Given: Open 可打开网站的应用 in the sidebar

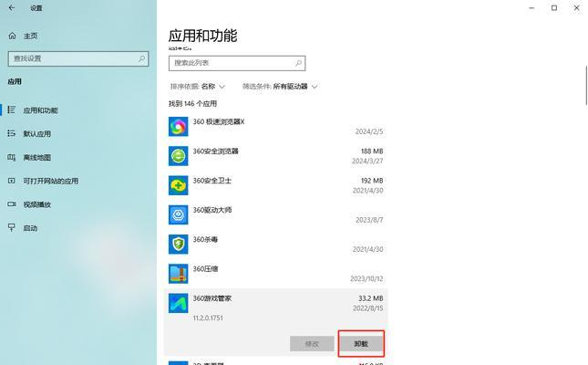Looking at the screenshot, I should tap(51, 181).
